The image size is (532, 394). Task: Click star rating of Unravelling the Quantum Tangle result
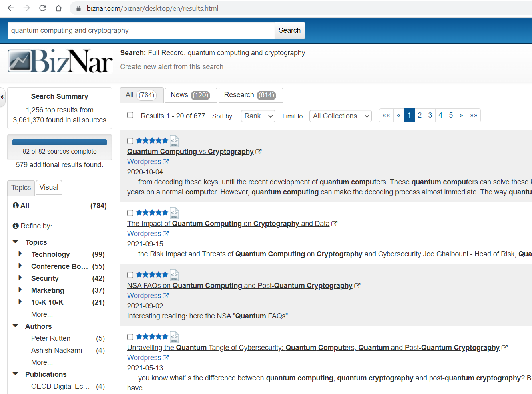(152, 336)
